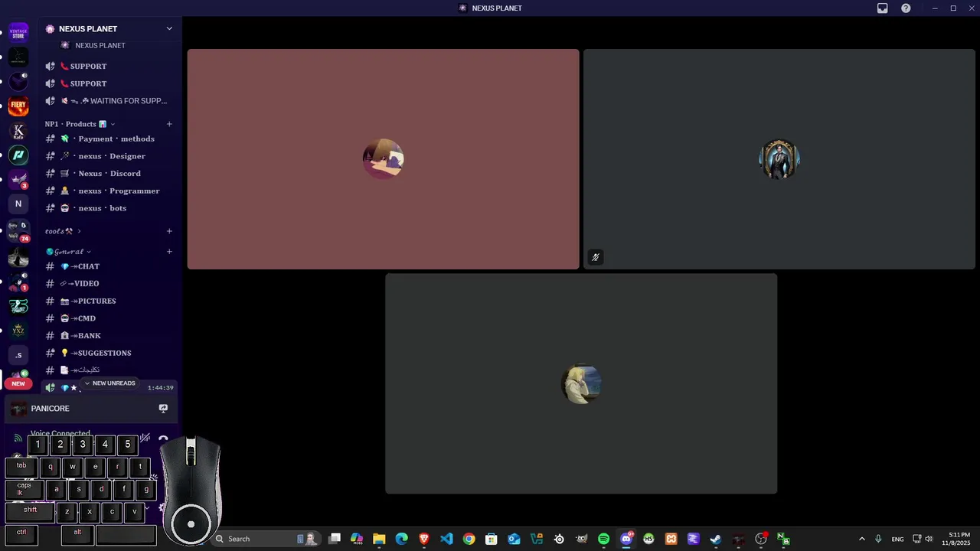The width and height of the screenshot is (980, 551).
Task: Open the Nexus · Discord channel
Action: point(109,173)
